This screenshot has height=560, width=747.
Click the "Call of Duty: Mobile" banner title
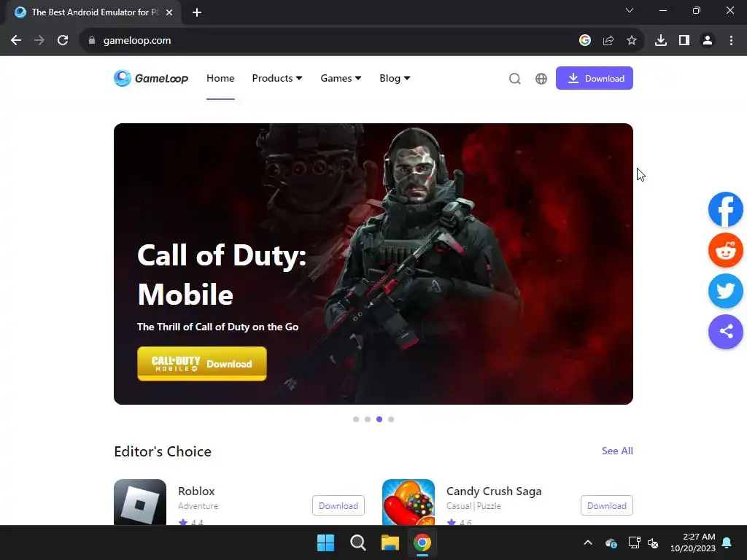point(222,275)
